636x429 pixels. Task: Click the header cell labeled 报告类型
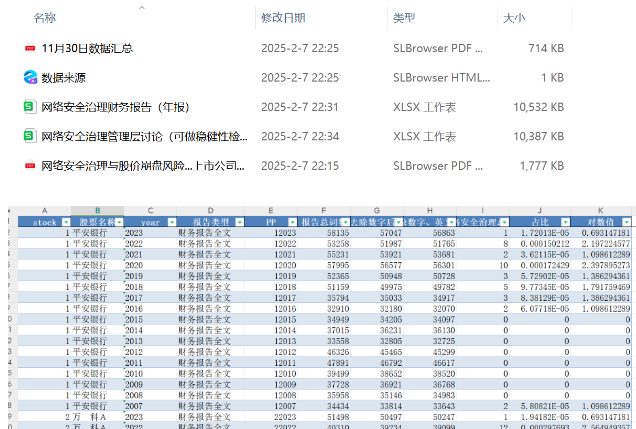(211, 222)
